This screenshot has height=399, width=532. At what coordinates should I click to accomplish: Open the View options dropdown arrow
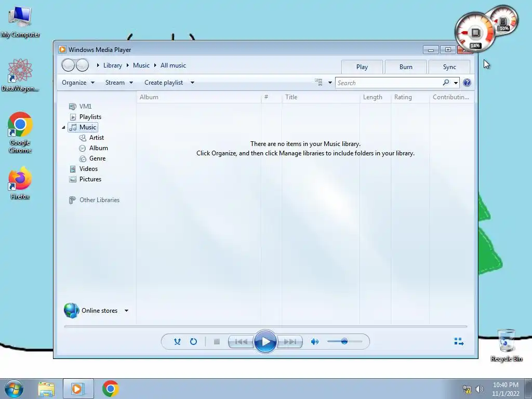330,83
